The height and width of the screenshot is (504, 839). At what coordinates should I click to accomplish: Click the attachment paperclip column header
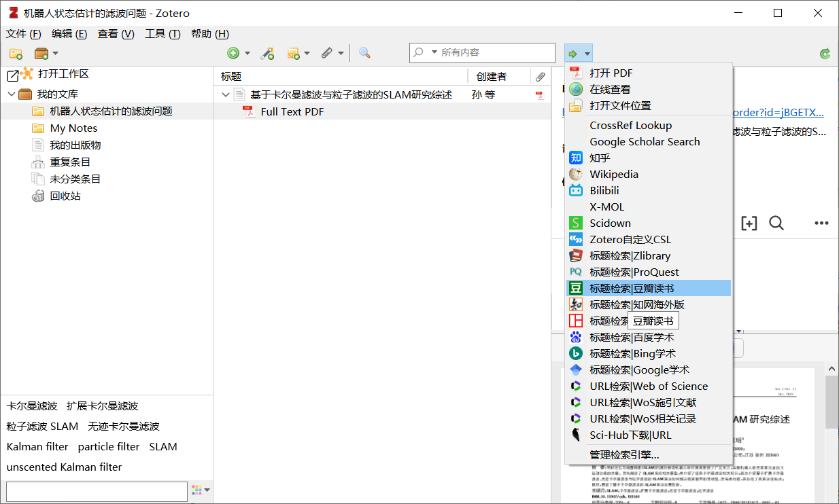pos(541,77)
